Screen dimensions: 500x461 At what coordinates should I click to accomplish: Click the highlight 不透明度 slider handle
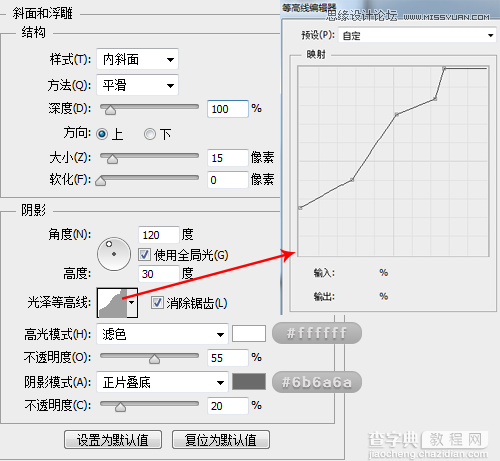coord(154,359)
